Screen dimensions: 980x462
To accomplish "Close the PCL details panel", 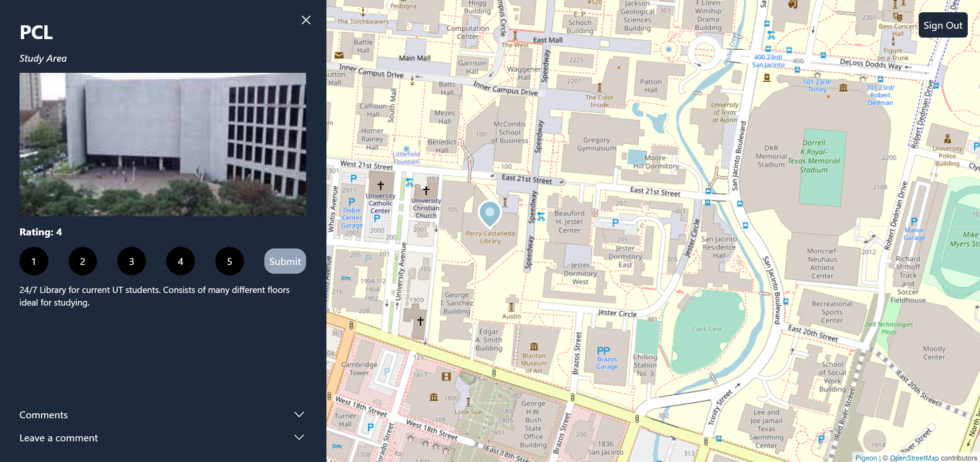I will click(306, 20).
